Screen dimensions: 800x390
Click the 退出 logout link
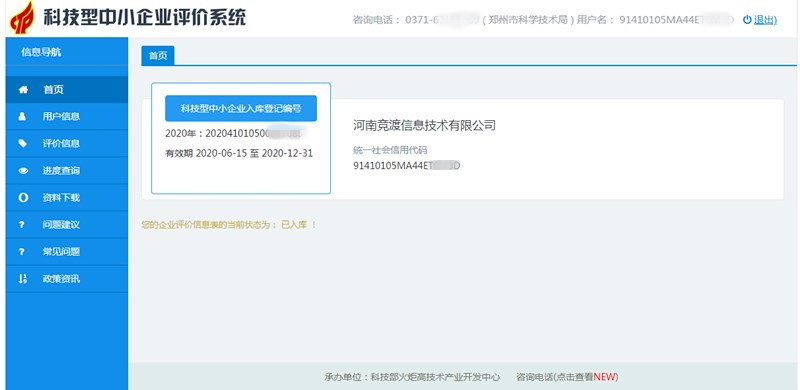[x=765, y=20]
